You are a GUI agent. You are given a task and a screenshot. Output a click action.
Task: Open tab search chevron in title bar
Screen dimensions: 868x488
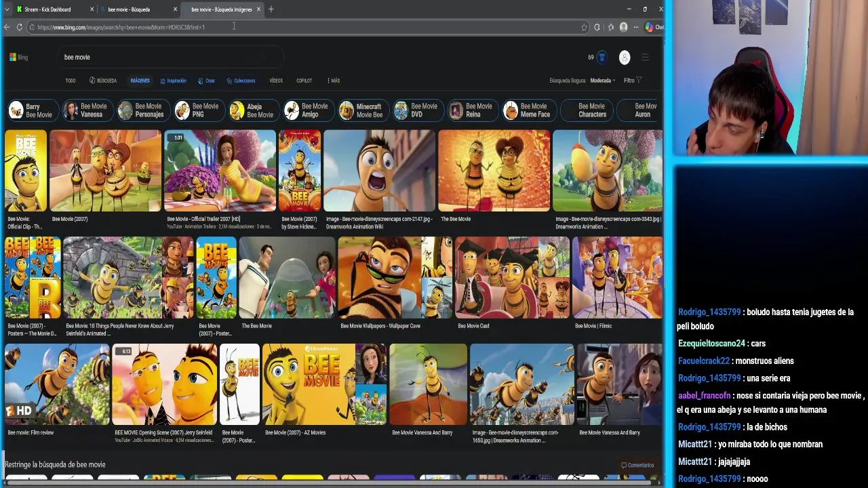coord(7,9)
